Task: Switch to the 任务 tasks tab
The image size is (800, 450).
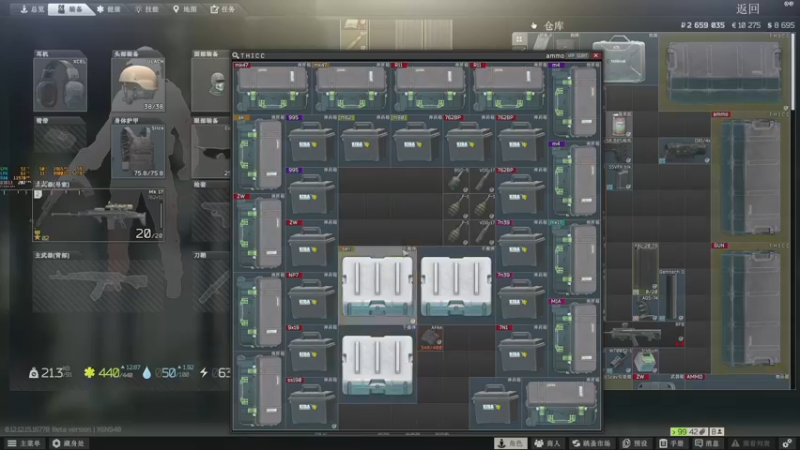Action: point(223,9)
